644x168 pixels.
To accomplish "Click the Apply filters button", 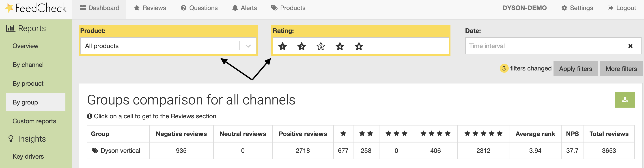I will pos(575,69).
